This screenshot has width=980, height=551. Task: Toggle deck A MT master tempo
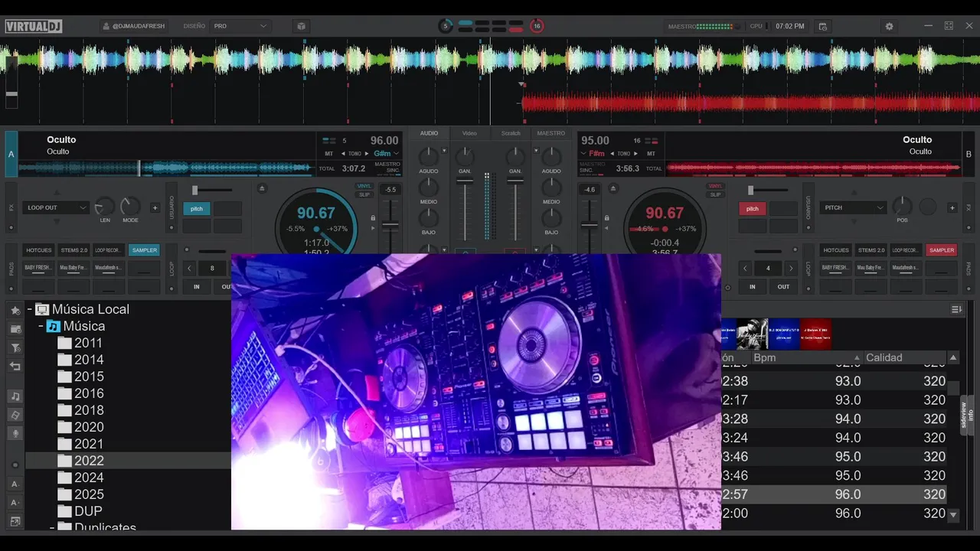coord(329,153)
